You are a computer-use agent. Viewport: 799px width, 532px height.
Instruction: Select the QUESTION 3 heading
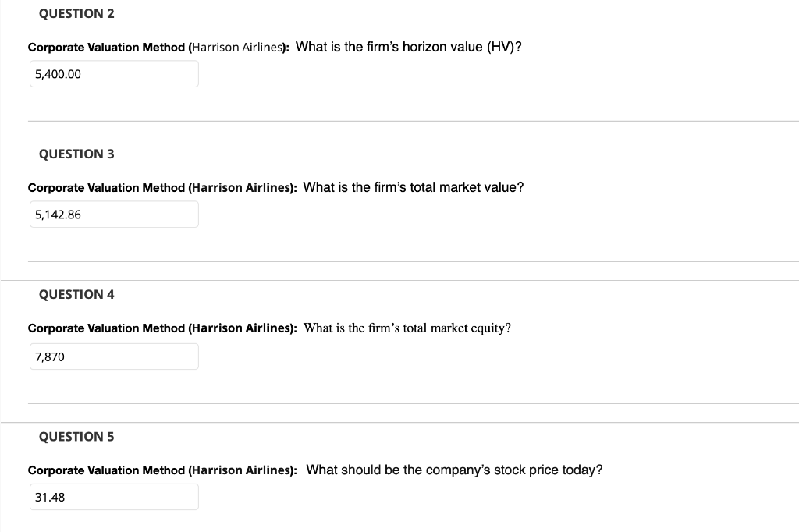tap(76, 154)
